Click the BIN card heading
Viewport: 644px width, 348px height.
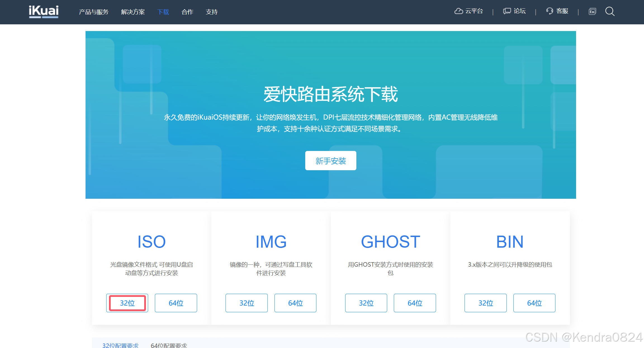click(510, 242)
